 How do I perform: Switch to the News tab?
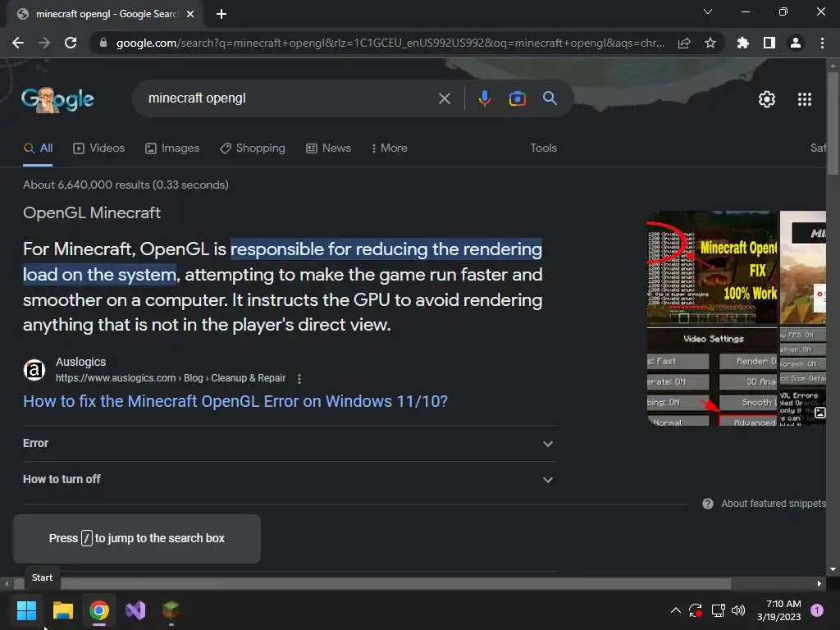point(328,148)
